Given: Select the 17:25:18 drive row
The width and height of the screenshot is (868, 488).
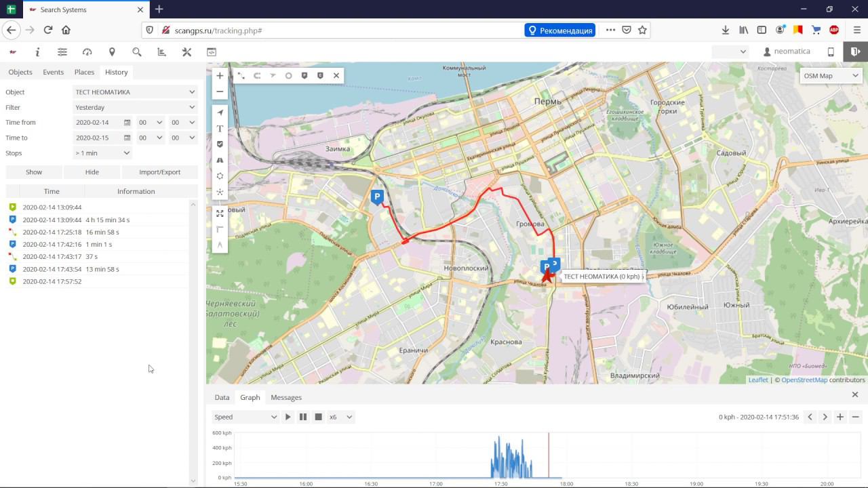Looking at the screenshot, I should point(97,232).
